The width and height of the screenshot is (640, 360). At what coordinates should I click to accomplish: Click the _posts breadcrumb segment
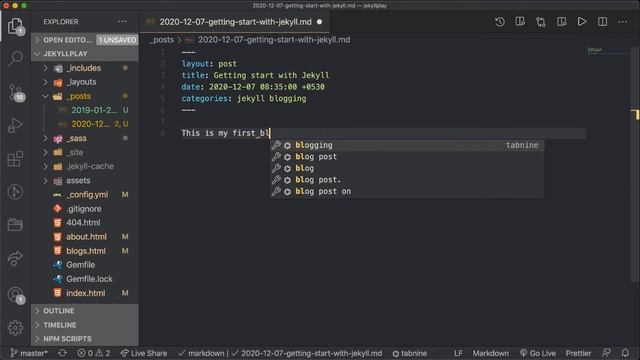[x=162, y=40]
